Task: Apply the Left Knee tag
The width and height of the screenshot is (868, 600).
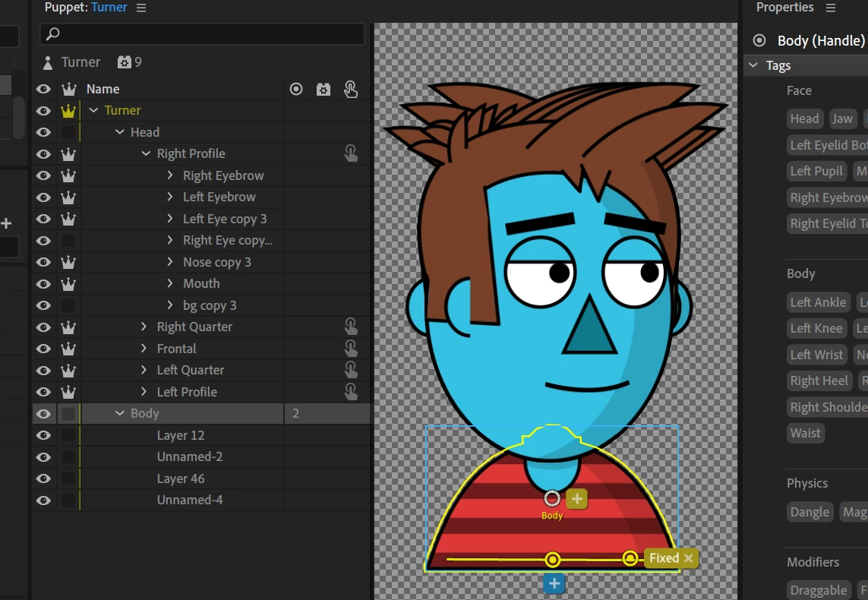Action: (816, 328)
